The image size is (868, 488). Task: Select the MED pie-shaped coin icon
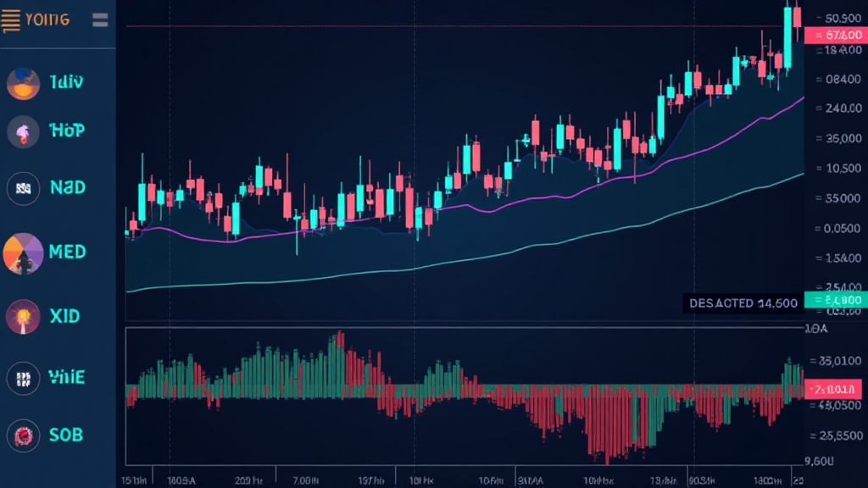[23, 252]
